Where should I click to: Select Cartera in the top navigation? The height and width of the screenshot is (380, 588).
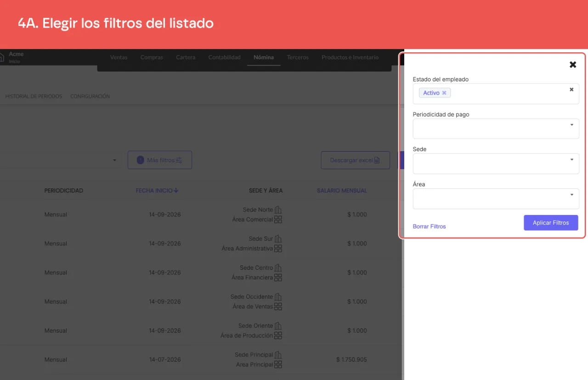click(x=186, y=57)
